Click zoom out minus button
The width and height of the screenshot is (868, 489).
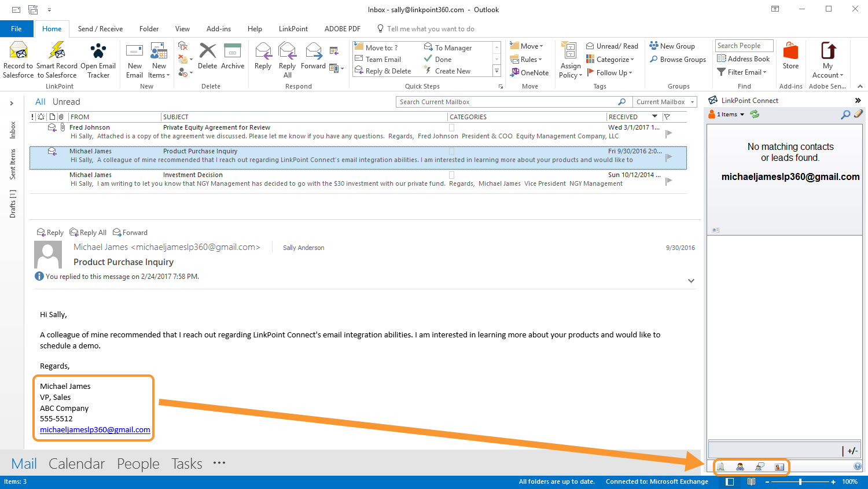pyautogui.click(x=767, y=481)
